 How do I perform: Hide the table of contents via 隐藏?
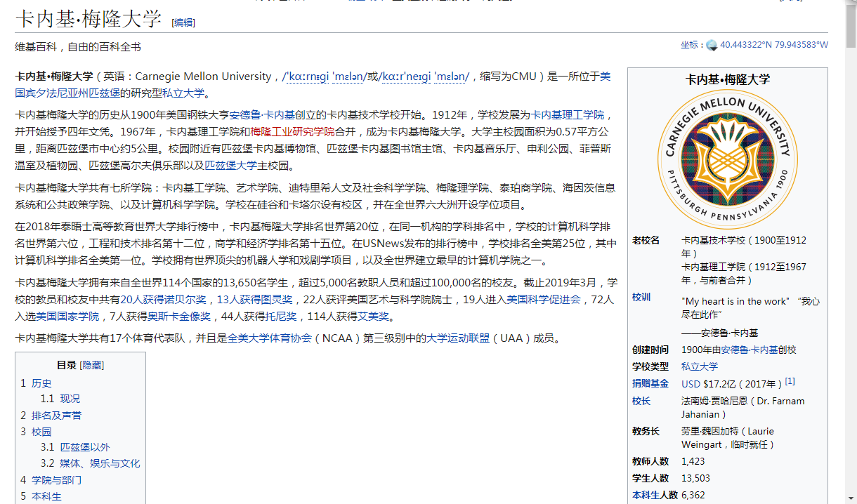(x=93, y=365)
